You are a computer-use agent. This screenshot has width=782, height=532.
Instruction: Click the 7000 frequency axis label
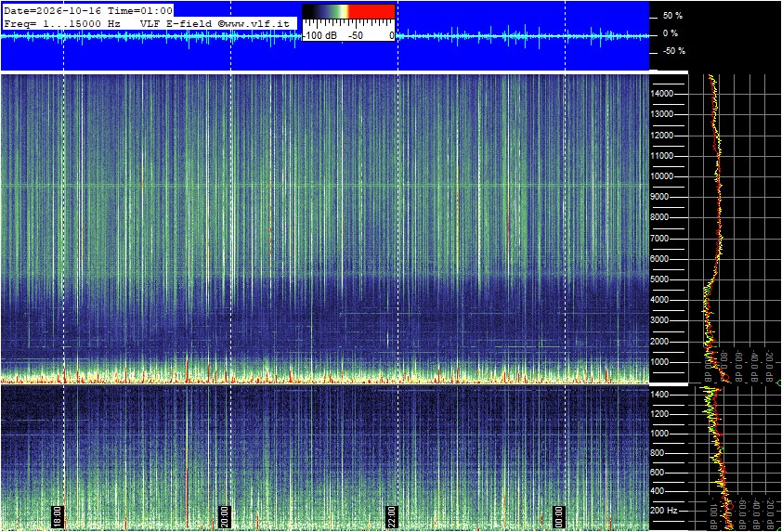pos(659,239)
